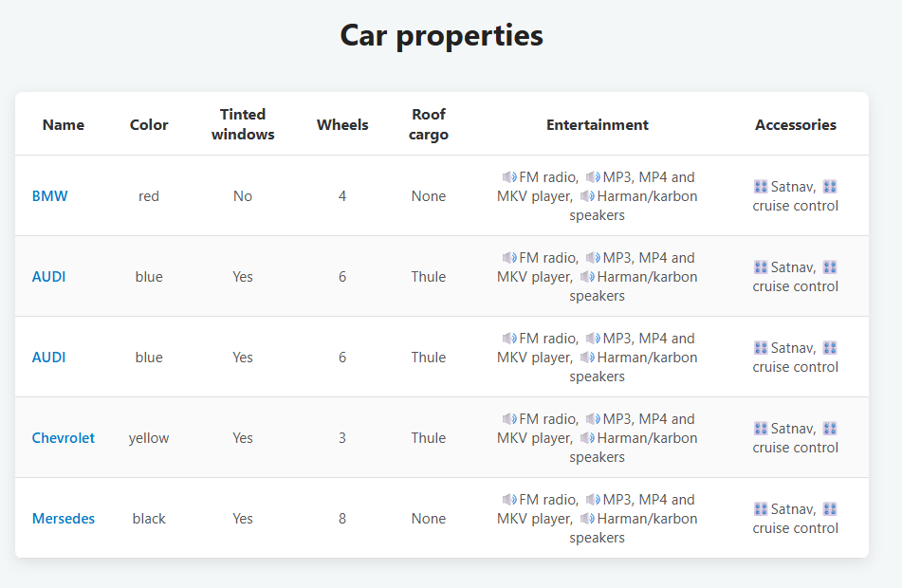Click the Car properties page heading
Image resolution: width=902 pixels, height=588 pixels.
click(x=442, y=35)
